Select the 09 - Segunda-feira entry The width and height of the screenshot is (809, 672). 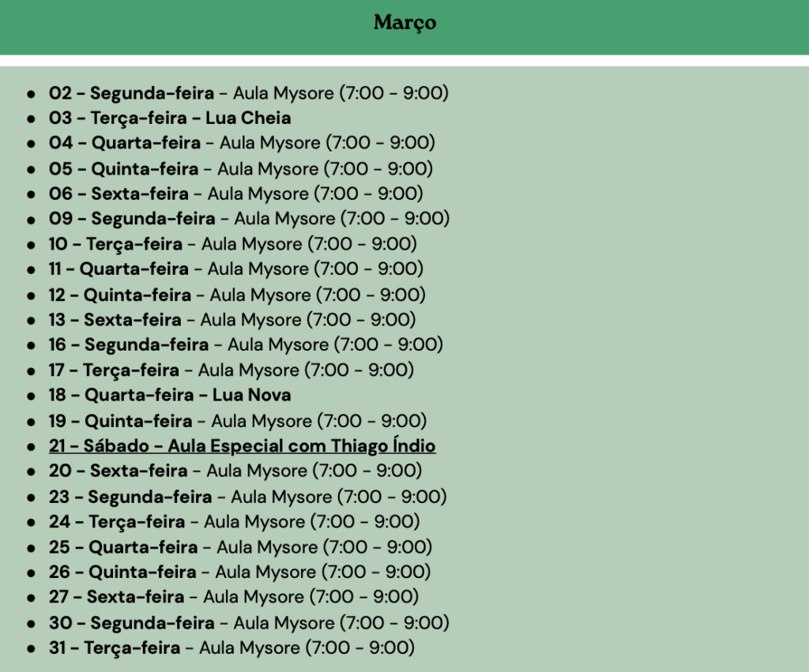coord(249,219)
